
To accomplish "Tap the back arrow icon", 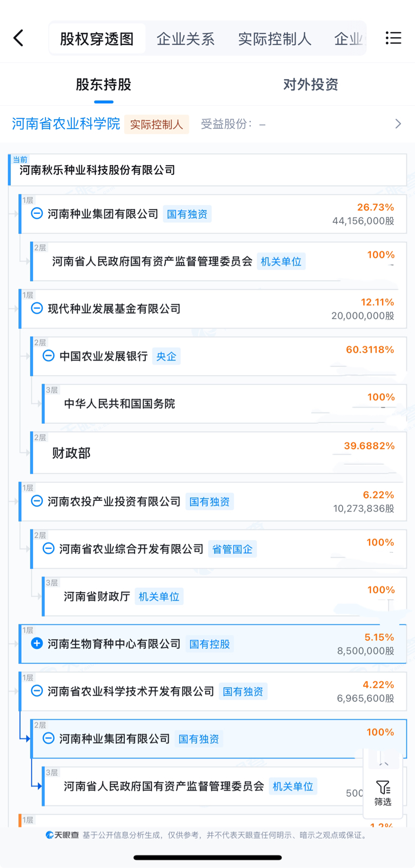I will point(19,38).
